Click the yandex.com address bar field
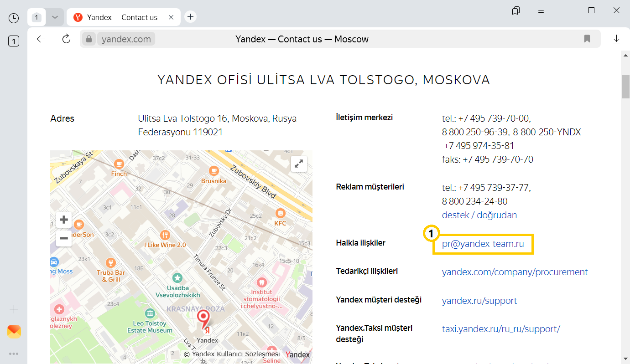 (x=126, y=39)
